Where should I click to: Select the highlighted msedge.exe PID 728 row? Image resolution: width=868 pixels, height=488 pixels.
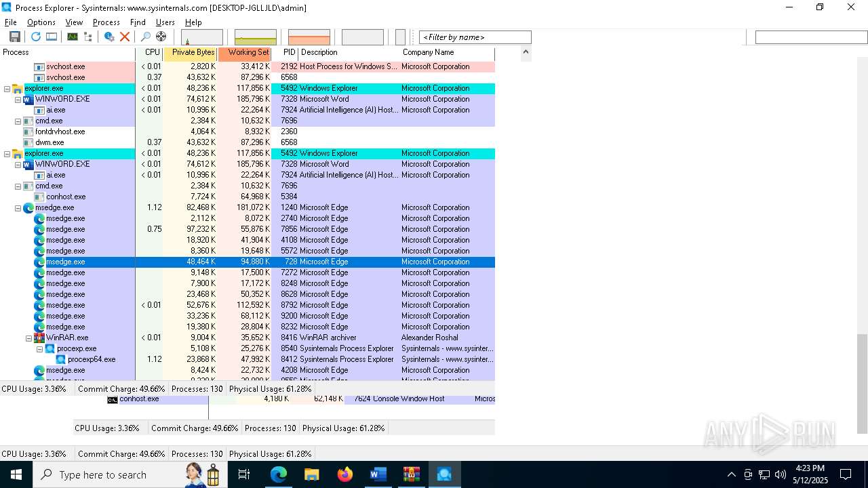248,262
